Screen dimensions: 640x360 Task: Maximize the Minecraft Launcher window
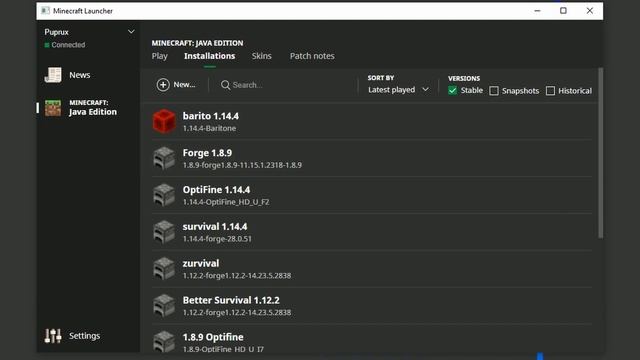563,11
